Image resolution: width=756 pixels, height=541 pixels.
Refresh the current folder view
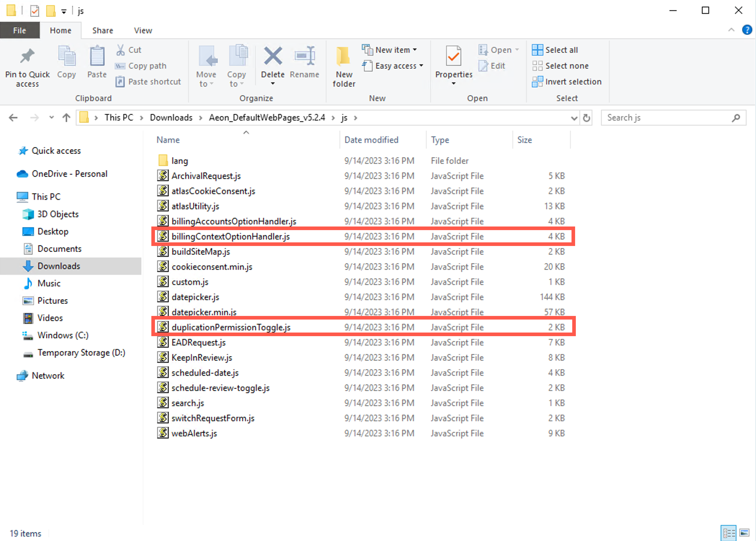pyautogui.click(x=587, y=118)
